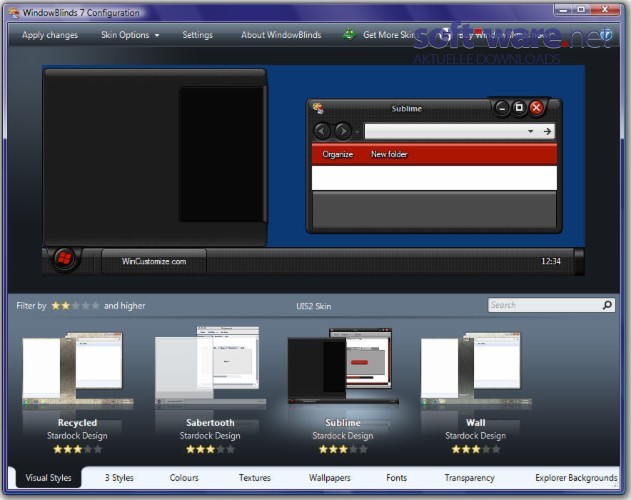This screenshot has width=631, height=500.
Task: Set filter rating to one star
Action: tap(56, 306)
